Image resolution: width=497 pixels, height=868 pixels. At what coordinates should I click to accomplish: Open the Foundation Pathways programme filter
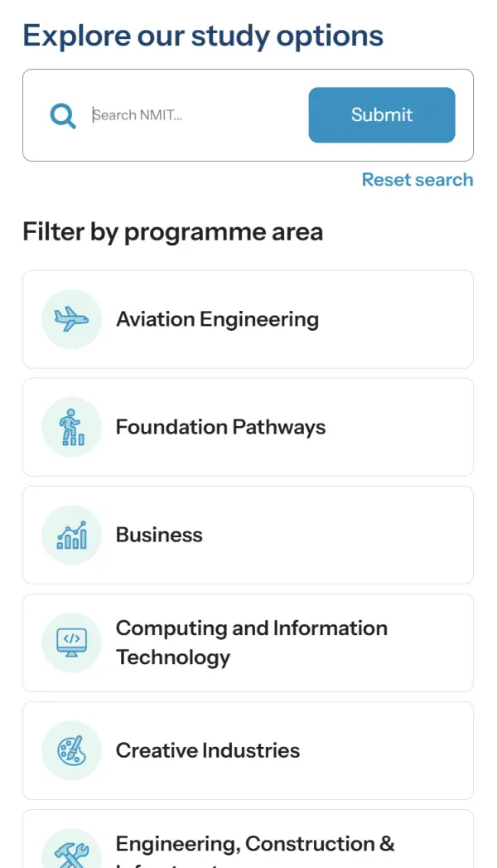coord(248,427)
